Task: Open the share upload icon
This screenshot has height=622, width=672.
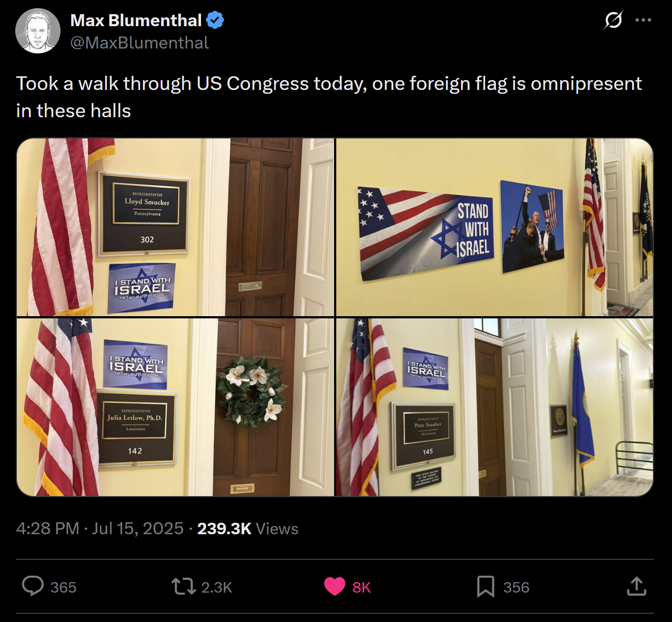Action: [637, 587]
